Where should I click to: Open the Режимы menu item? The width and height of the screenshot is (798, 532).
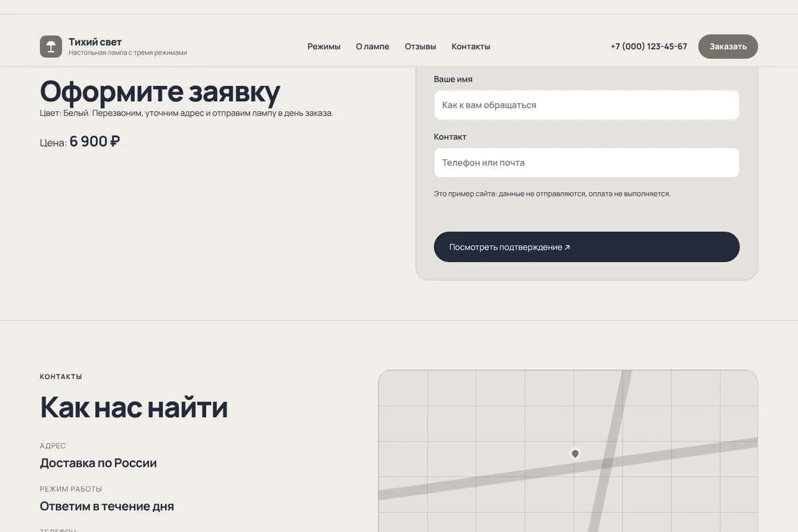[x=324, y=47]
